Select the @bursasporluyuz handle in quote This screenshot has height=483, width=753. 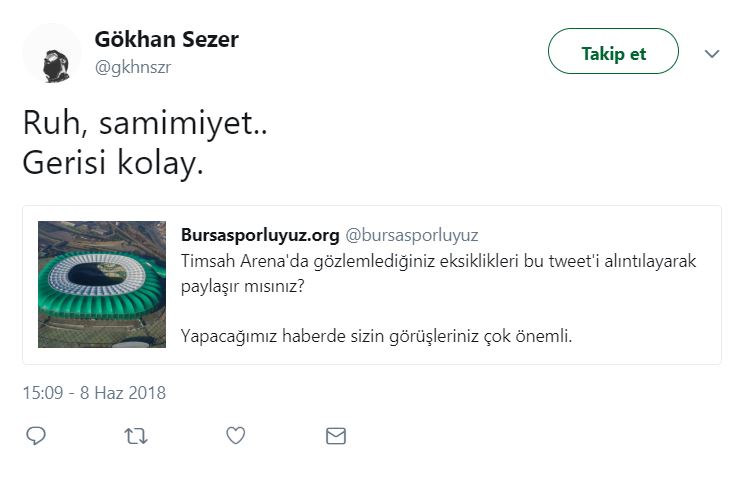tap(412, 236)
